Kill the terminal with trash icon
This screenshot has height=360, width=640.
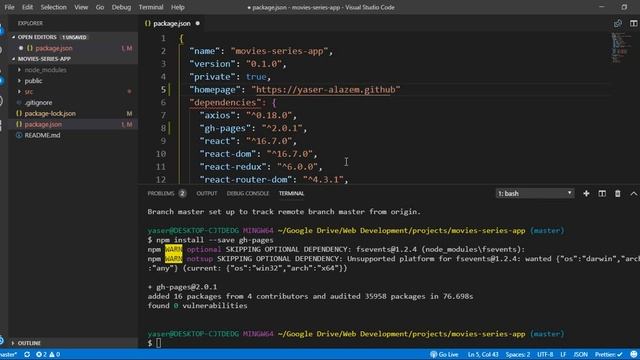click(618, 193)
